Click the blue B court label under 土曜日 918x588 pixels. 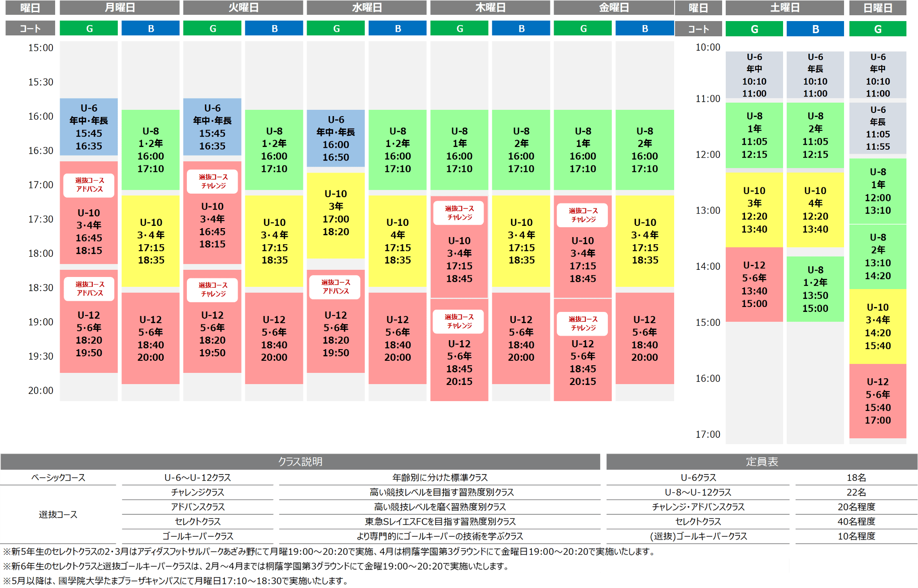815,29
